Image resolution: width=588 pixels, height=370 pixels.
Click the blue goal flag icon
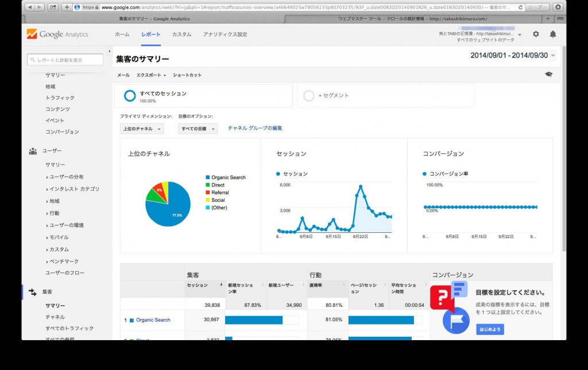pos(457,321)
